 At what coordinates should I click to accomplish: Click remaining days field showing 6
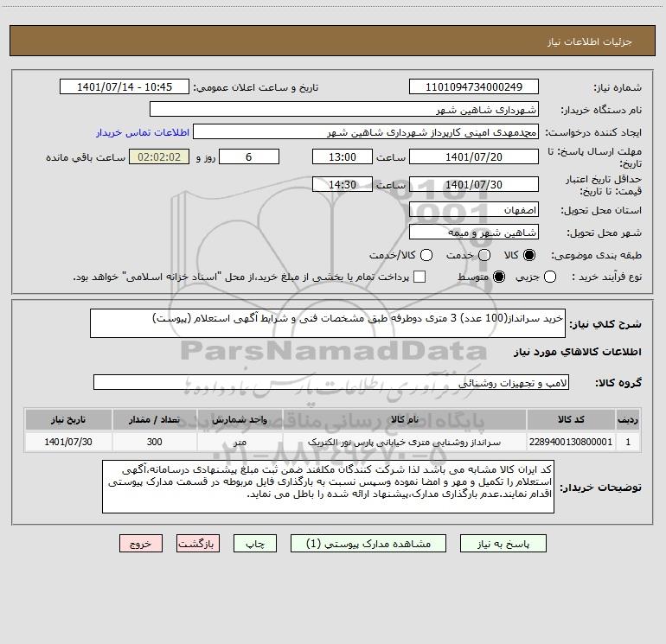(249, 156)
